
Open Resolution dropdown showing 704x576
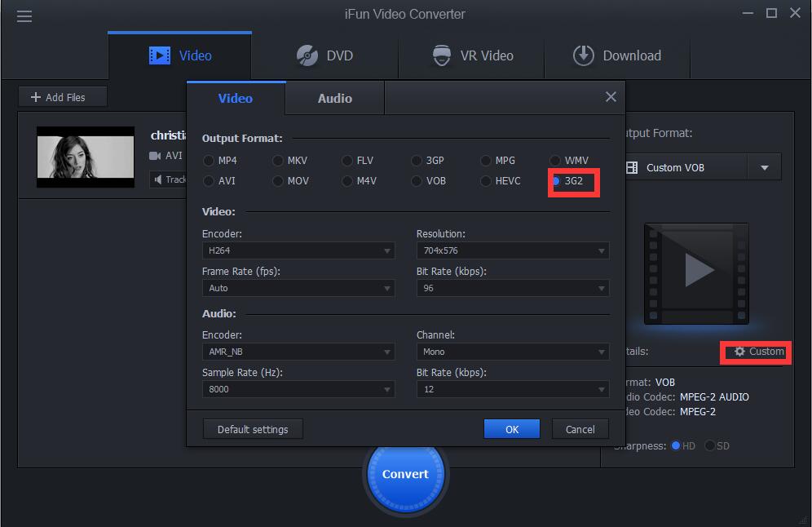point(513,250)
